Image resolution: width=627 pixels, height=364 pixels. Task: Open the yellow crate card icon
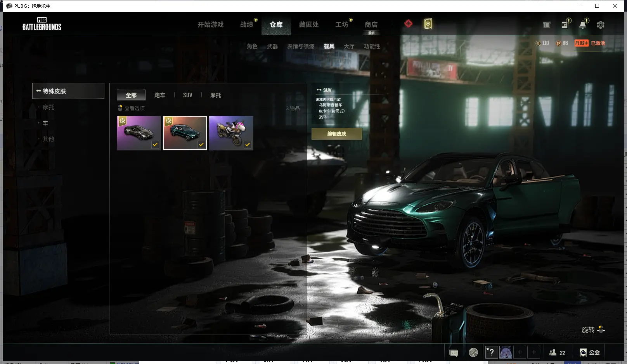pos(428,24)
